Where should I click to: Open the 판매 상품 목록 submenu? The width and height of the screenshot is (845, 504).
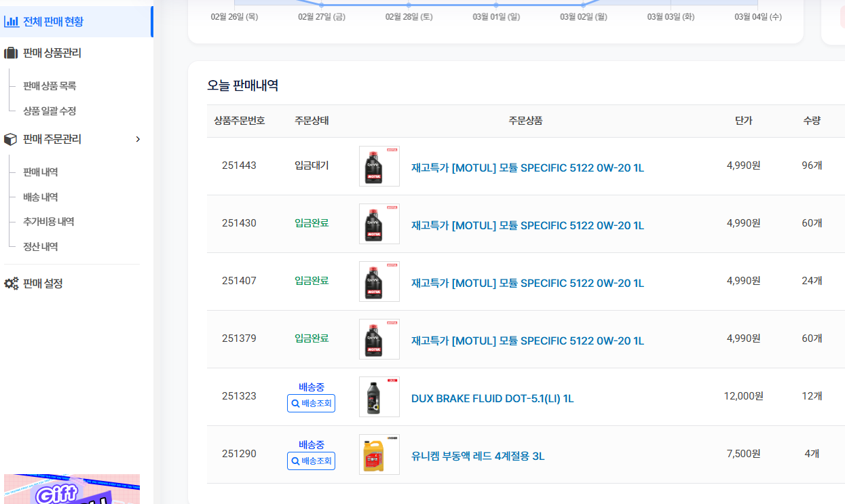50,86
